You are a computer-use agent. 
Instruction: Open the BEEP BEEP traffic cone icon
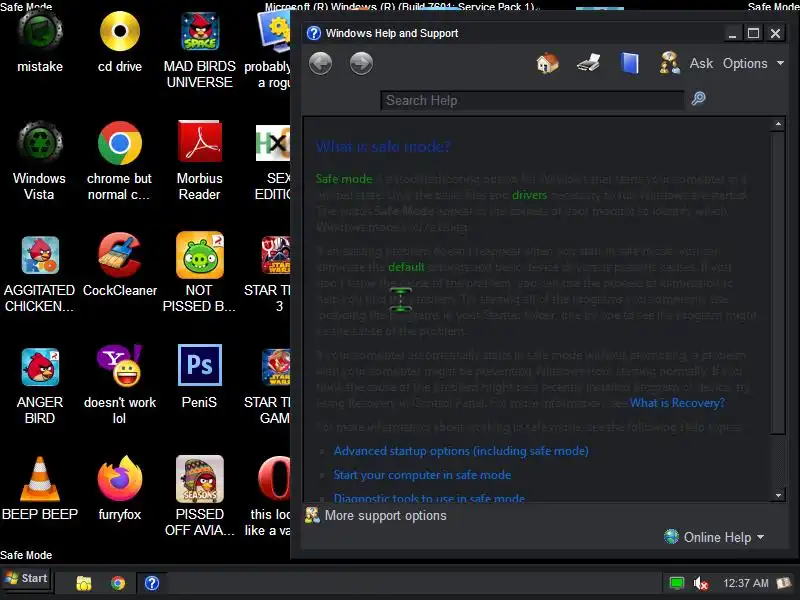[x=40, y=489]
